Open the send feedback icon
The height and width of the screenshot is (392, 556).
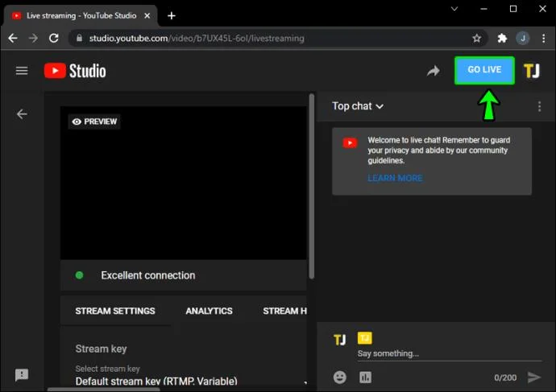22,374
